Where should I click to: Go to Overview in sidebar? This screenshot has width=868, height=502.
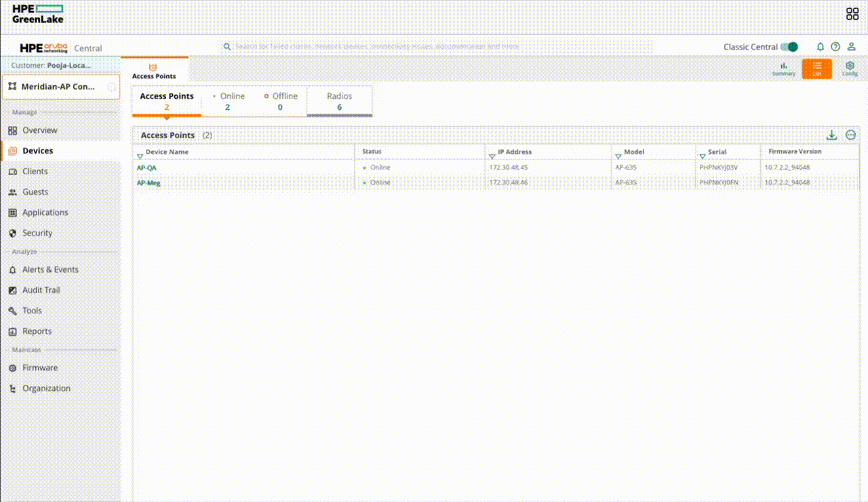click(40, 130)
